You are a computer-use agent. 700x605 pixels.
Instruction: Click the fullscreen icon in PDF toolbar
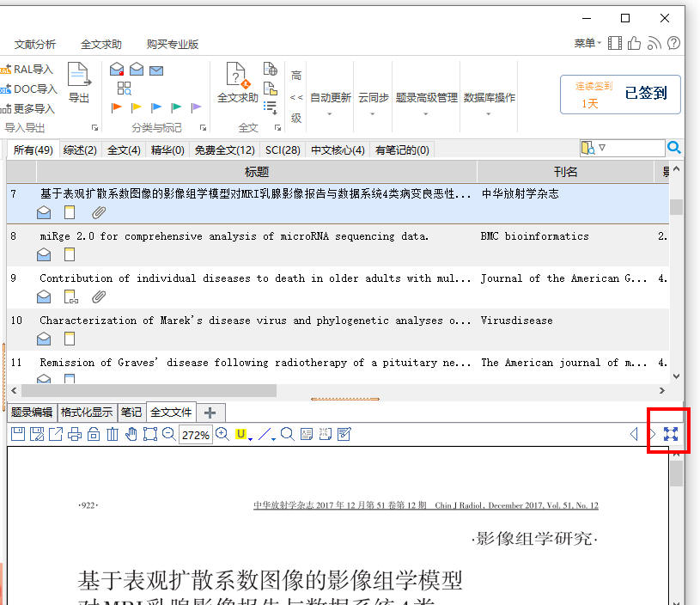coord(670,434)
